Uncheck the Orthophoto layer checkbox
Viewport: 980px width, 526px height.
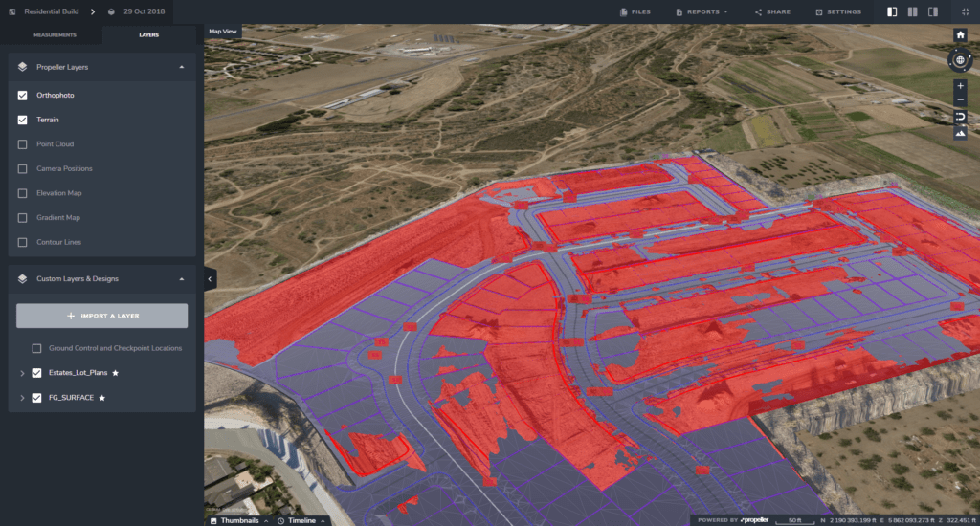[x=22, y=96]
